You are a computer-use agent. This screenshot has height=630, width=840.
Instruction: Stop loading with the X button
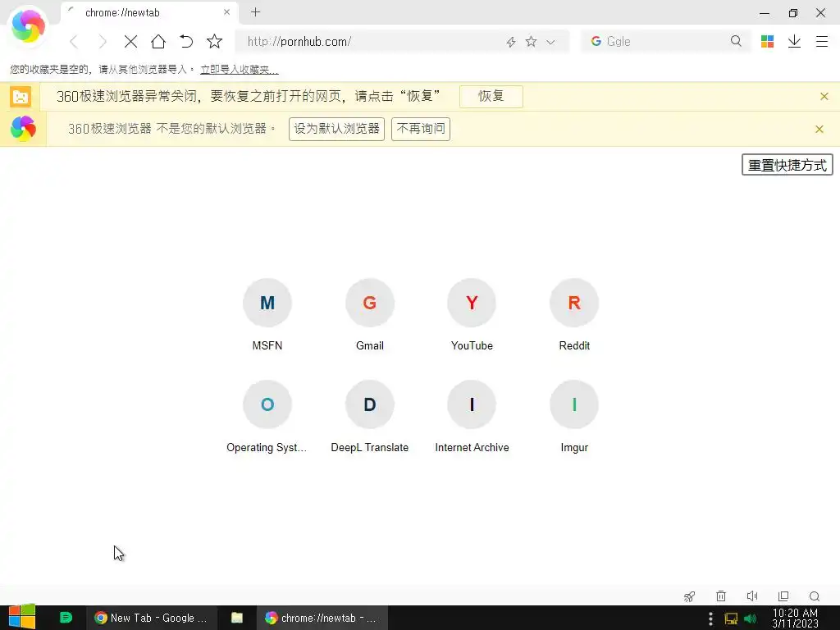tap(130, 42)
